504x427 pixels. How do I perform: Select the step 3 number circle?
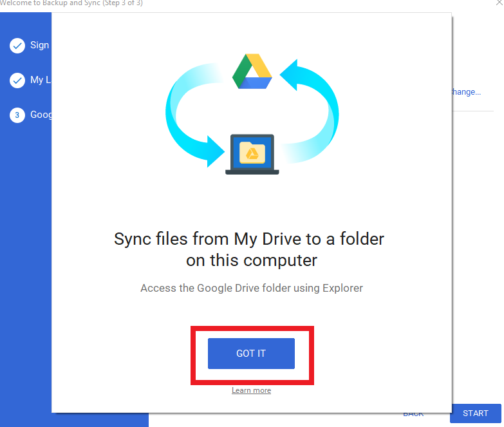17,115
